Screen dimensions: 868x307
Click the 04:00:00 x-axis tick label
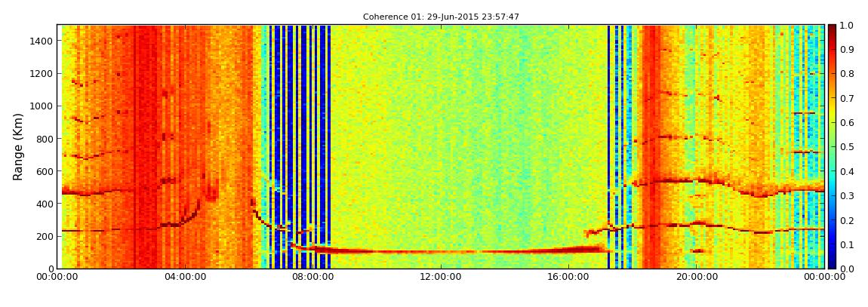pyautogui.click(x=183, y=277)
